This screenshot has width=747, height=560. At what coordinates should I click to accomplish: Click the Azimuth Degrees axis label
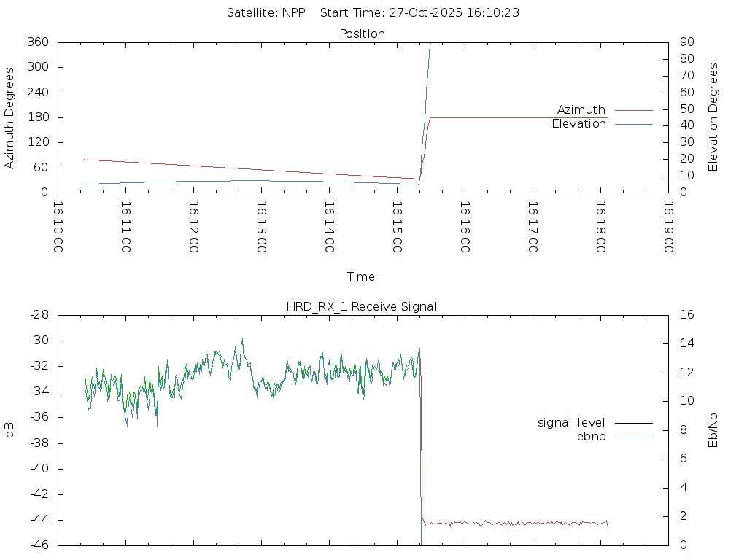tap(10, 117)
